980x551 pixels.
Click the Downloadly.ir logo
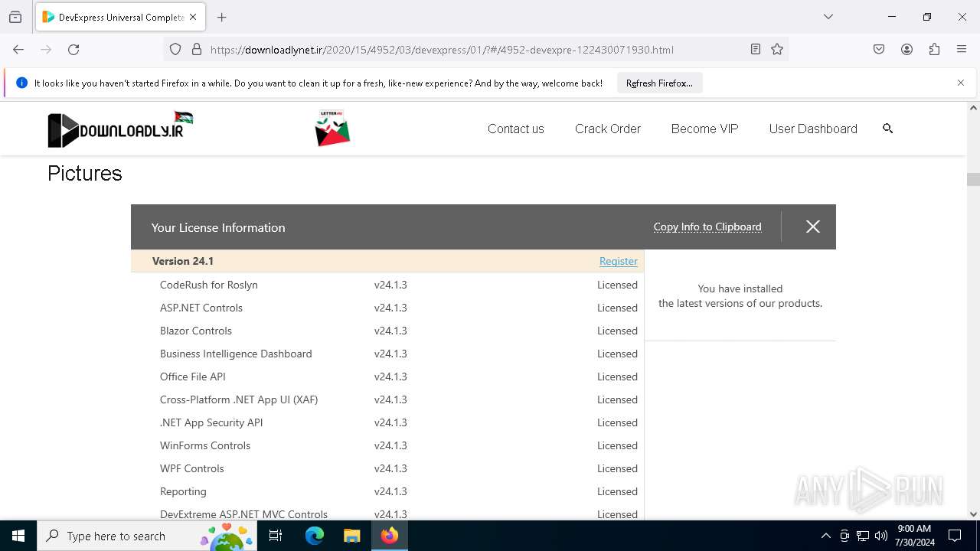pyautogui.click(x=120, y=129)
